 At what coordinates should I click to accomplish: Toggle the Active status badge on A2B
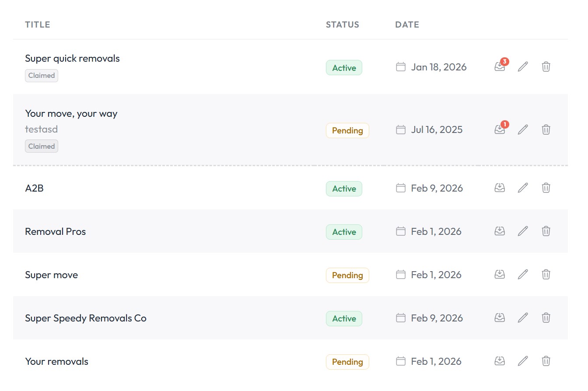344,189
